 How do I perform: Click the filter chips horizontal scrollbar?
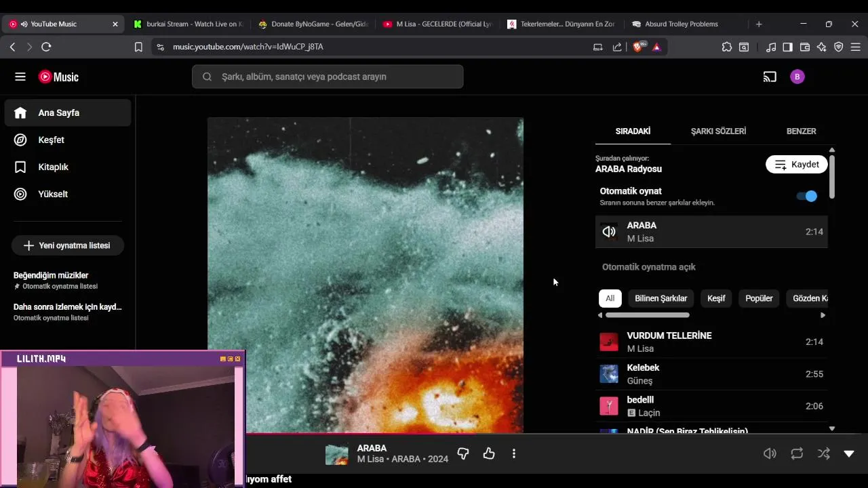click(x=648, y=315)
